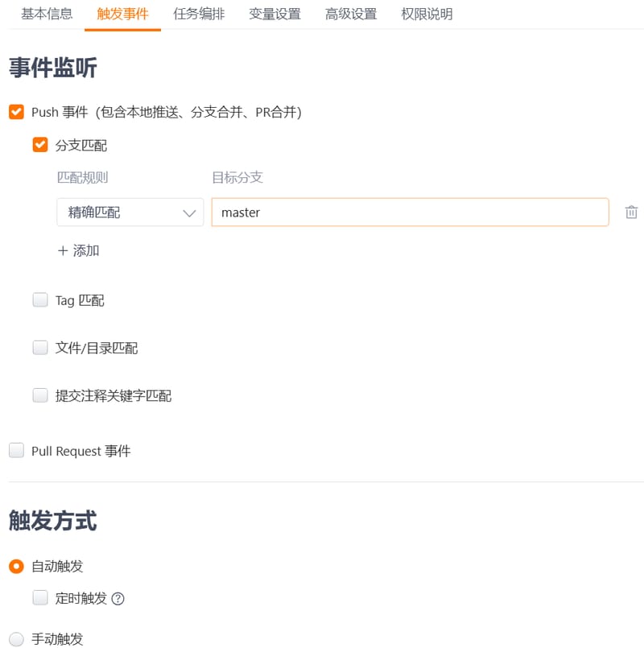Select the 手动触发 radio button
The height and width of the screenshot is (648, 644).
[x=17, y=639]
